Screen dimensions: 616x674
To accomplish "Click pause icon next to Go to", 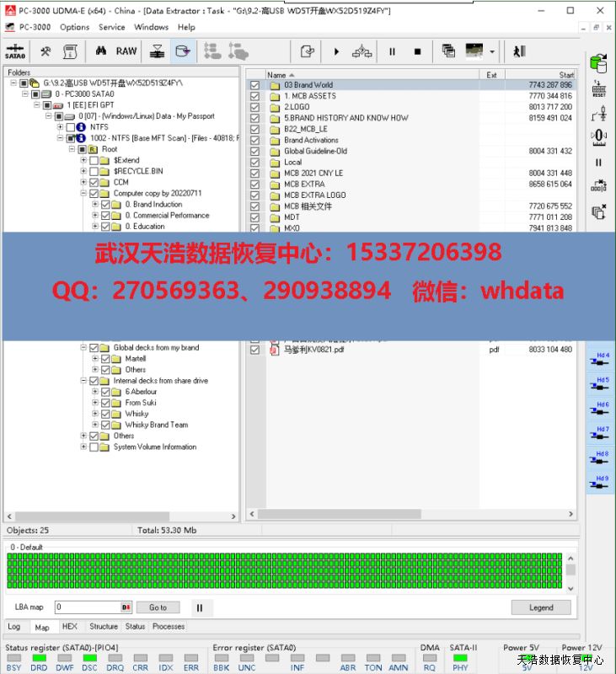I will point(199,607).
